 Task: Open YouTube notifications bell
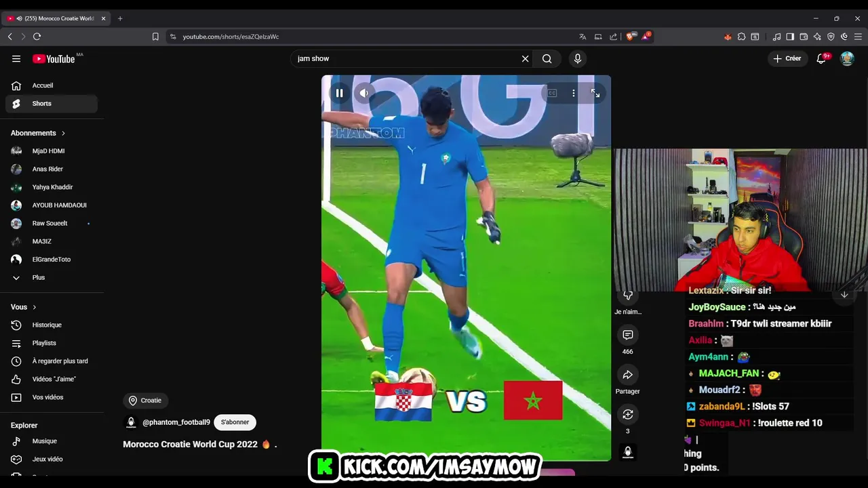coord(821,59)
